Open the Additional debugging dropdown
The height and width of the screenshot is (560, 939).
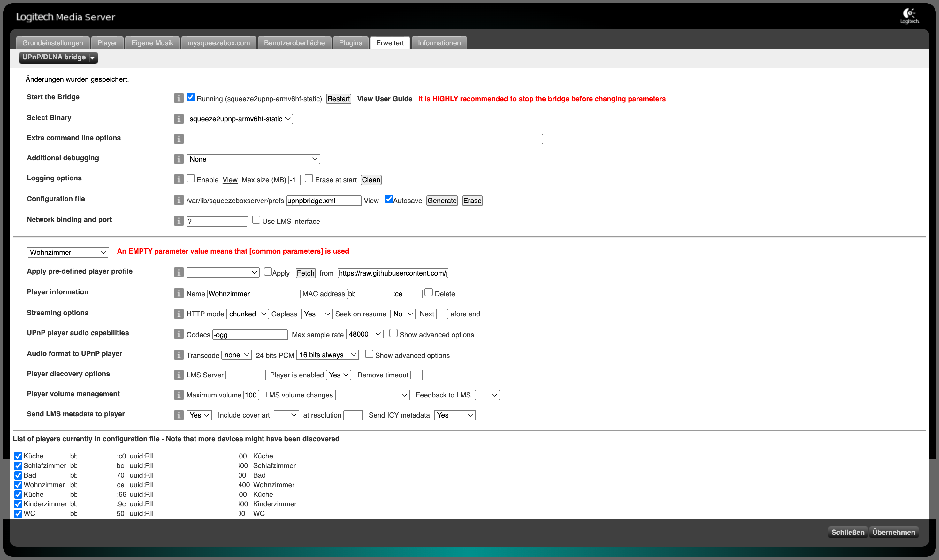(253, 159)
